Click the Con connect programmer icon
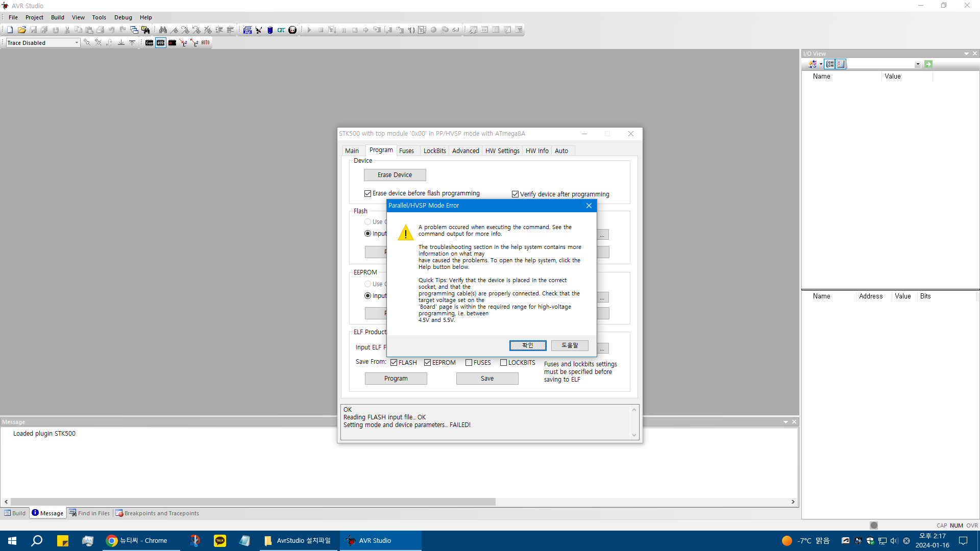This screenshot has width=980, height=551. (x=149, y=43)
